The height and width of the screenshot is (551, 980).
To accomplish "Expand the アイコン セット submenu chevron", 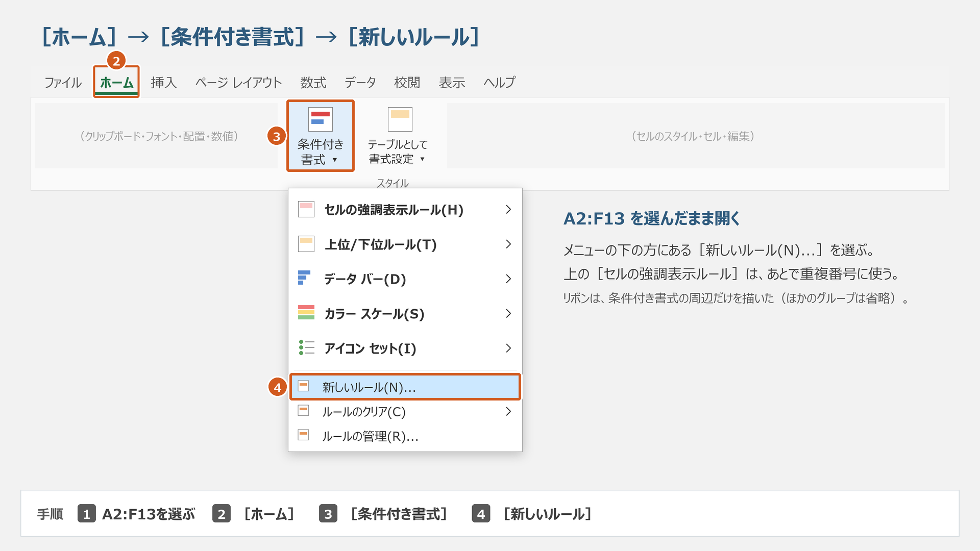I will pyautogui.click(x=508, y=348).
